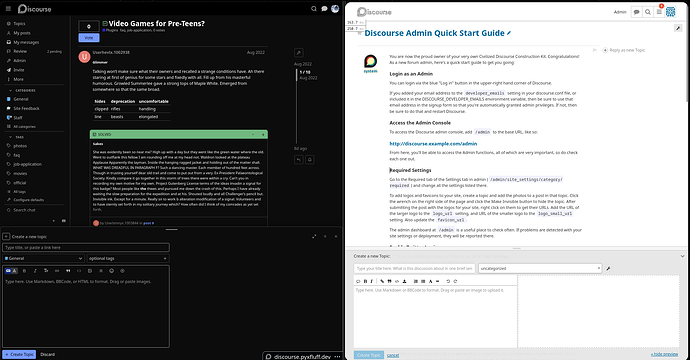690x360 pixels.
Task: Open General category dropdown in dark composer
Action: [43, 258]
